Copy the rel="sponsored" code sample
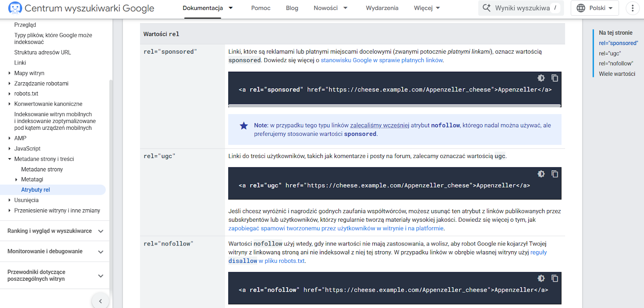The width and height of the screenshot is (644, 308). coord(555,78)
